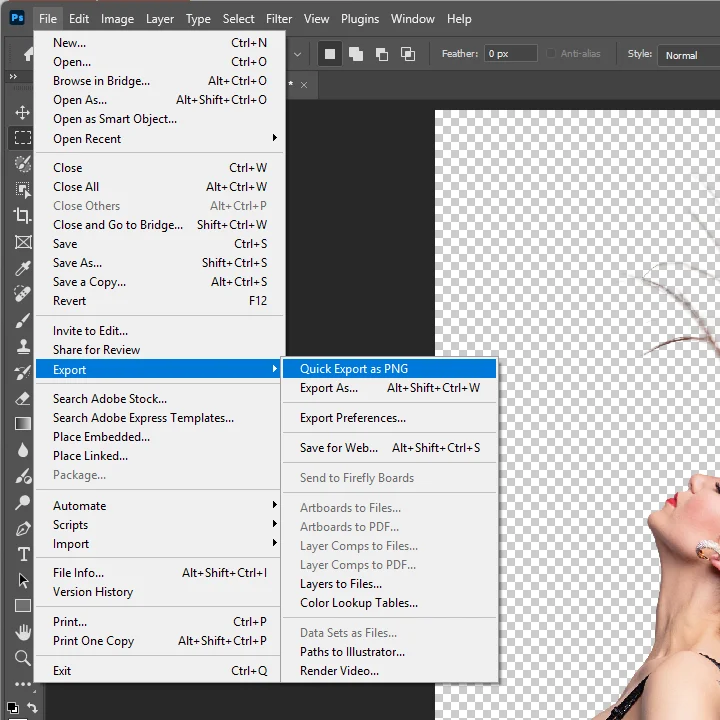Select the Rectangle shape tool
The height and width of the screenshot is (720, 720).
[x=22, y=606]
